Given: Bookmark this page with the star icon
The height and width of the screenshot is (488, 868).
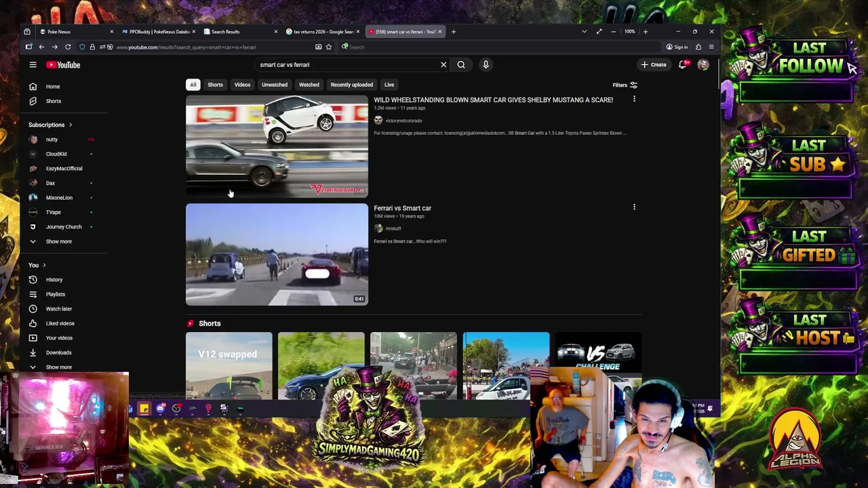Looking at the screenshot, I should (329, 47).
